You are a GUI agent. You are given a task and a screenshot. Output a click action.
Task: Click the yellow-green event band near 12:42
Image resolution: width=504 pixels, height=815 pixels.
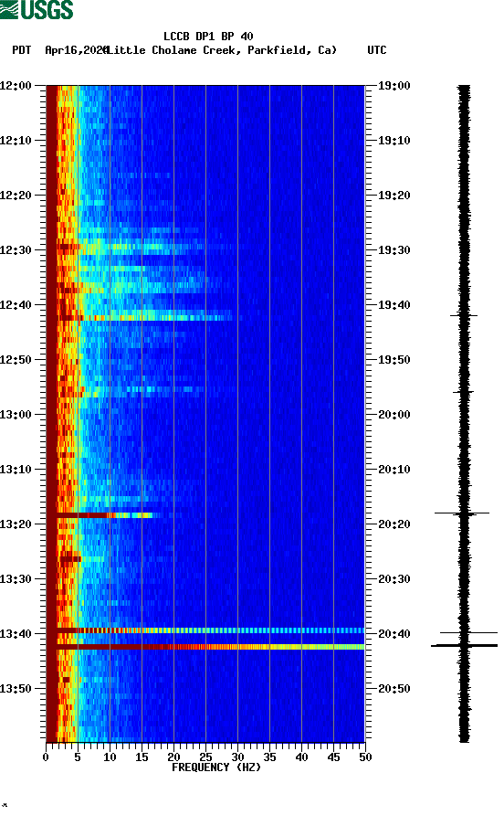pyautogui.click(x=144, y=316)
